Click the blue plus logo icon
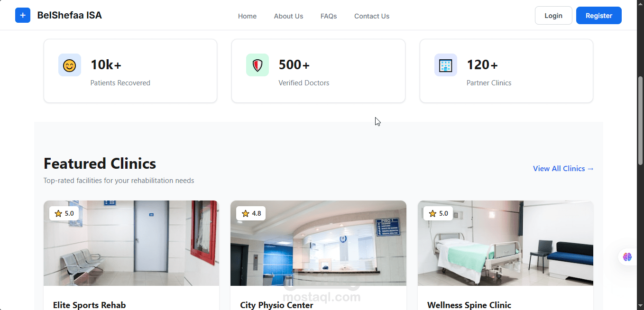This screenshot has height=310, width=644. point(23,15)
